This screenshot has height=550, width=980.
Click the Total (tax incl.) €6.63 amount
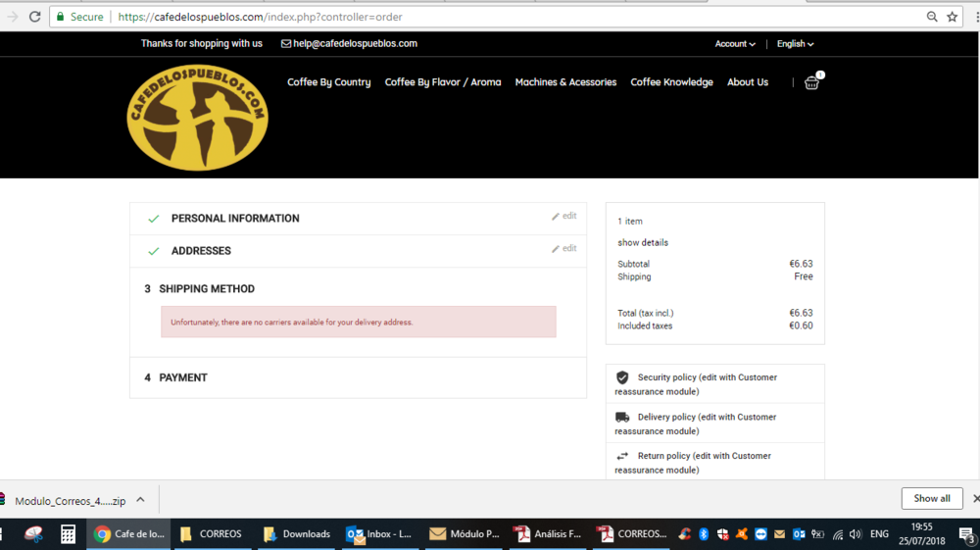pyautogui.click(x=801, y=313)
